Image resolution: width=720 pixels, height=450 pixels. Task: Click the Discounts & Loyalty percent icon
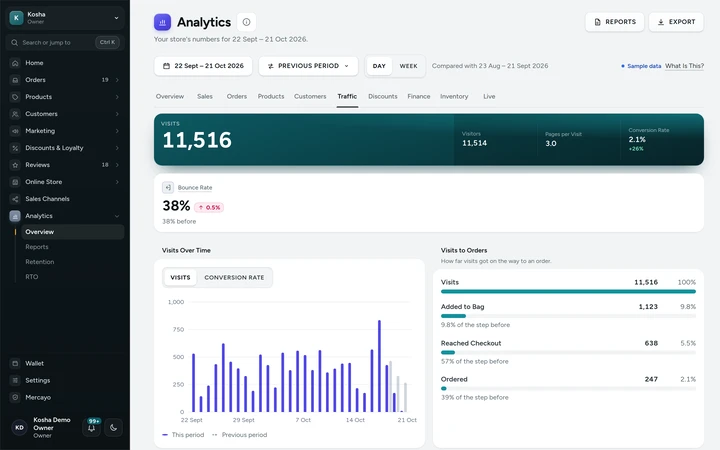point(15,148)
